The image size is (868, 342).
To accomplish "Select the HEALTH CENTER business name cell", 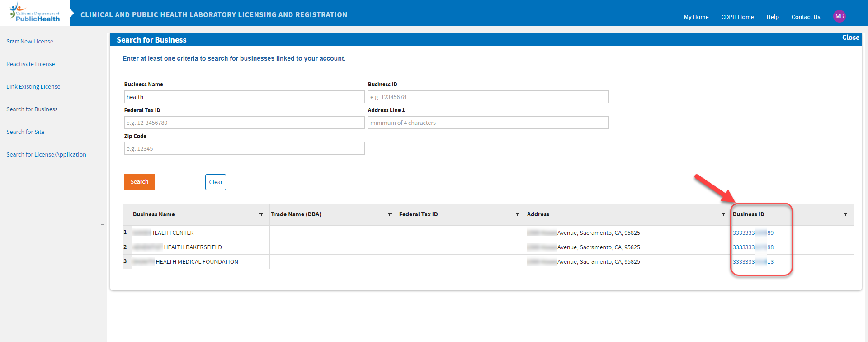I will click(200, 233).
